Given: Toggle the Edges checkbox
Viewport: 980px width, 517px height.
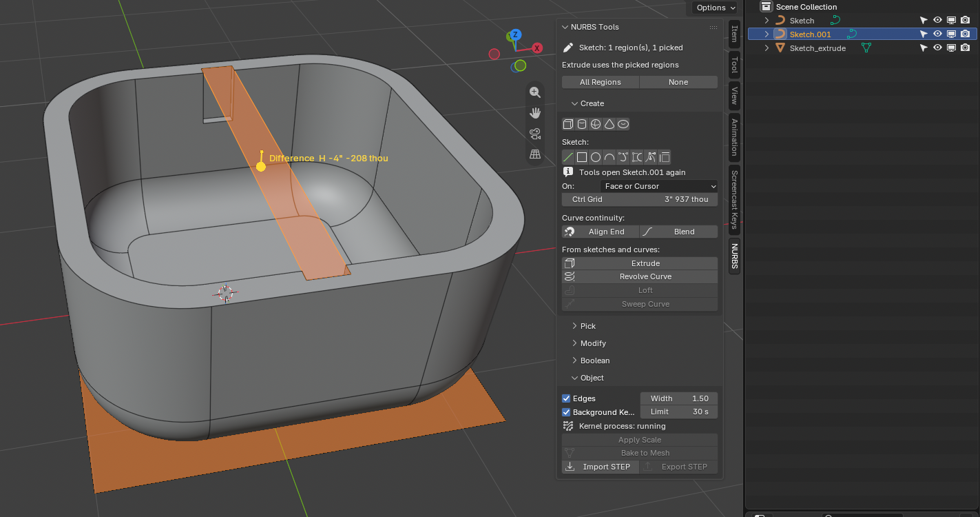Looking at the screenshot, I should (566, 398).
